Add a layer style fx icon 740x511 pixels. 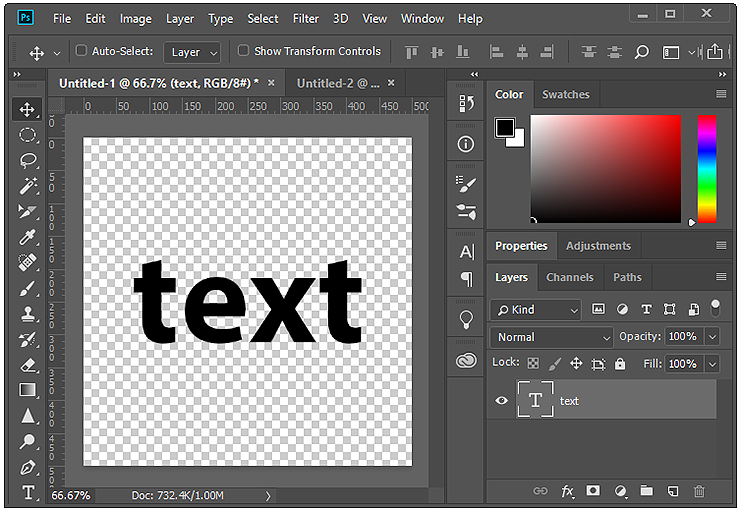pyautogui.click(x=567, y=491)
